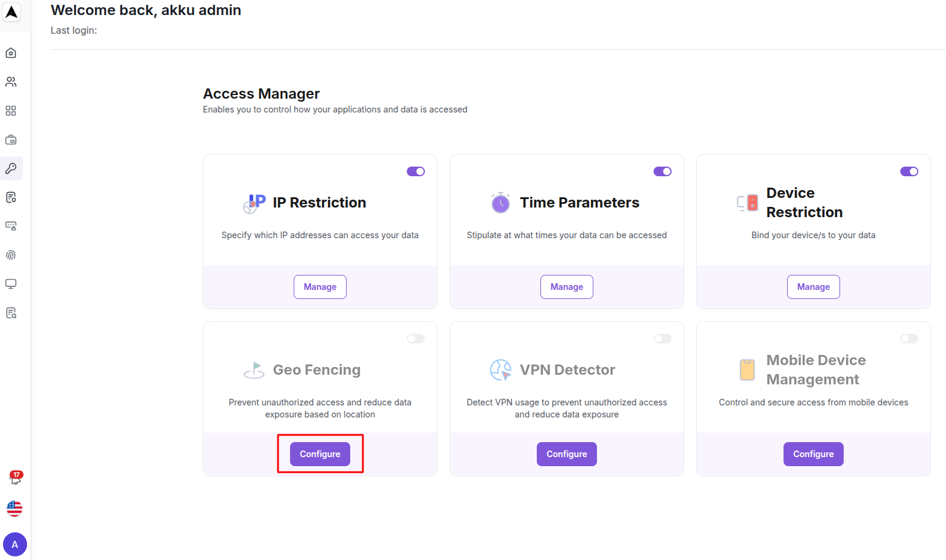Enable the Geo Fencing toggle
The height and width of the screenshot is (560, 946).
tap(416, 339)
